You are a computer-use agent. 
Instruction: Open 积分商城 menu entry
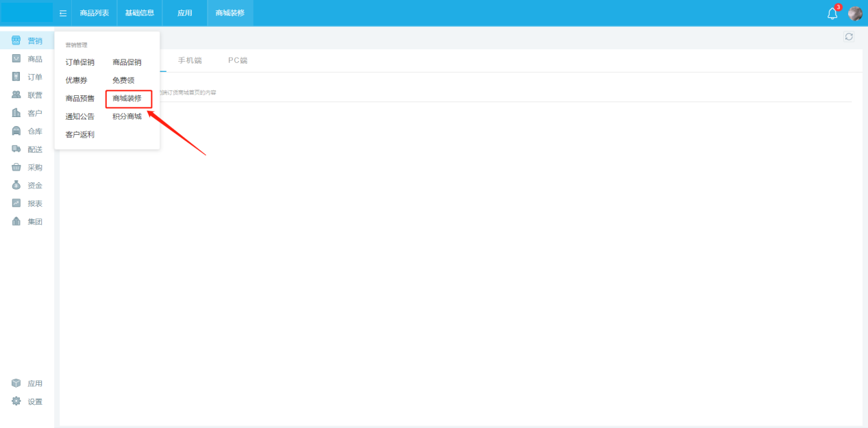127,116
